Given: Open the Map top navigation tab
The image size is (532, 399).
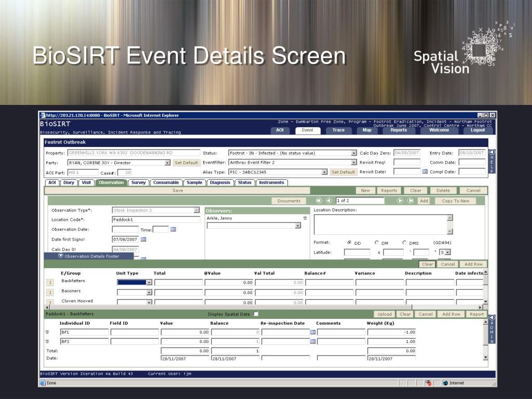Looking at the screenshot, I should click(367, 130).
